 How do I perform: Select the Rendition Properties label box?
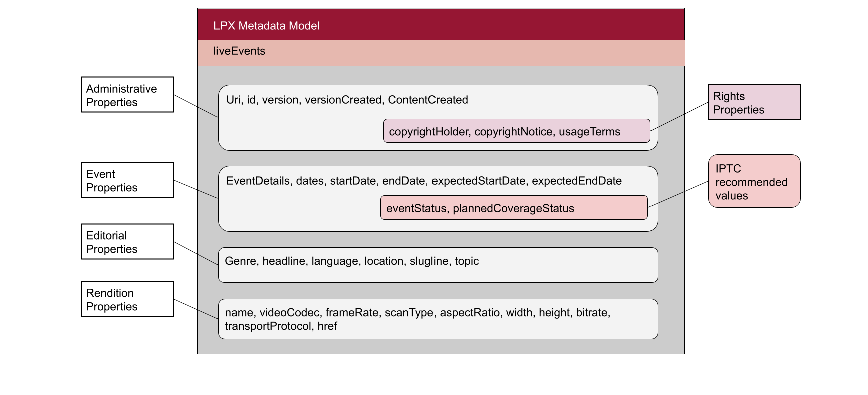tap(127, 299)
